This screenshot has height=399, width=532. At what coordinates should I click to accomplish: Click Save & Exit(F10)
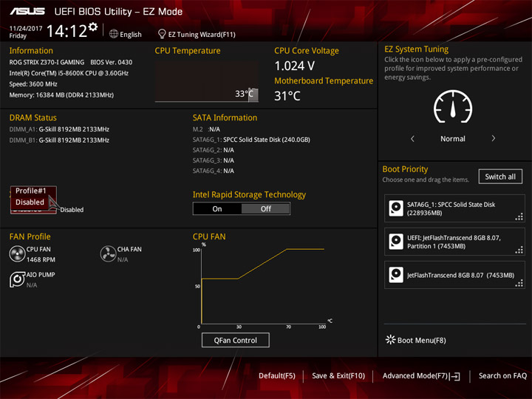click(338, 375)
